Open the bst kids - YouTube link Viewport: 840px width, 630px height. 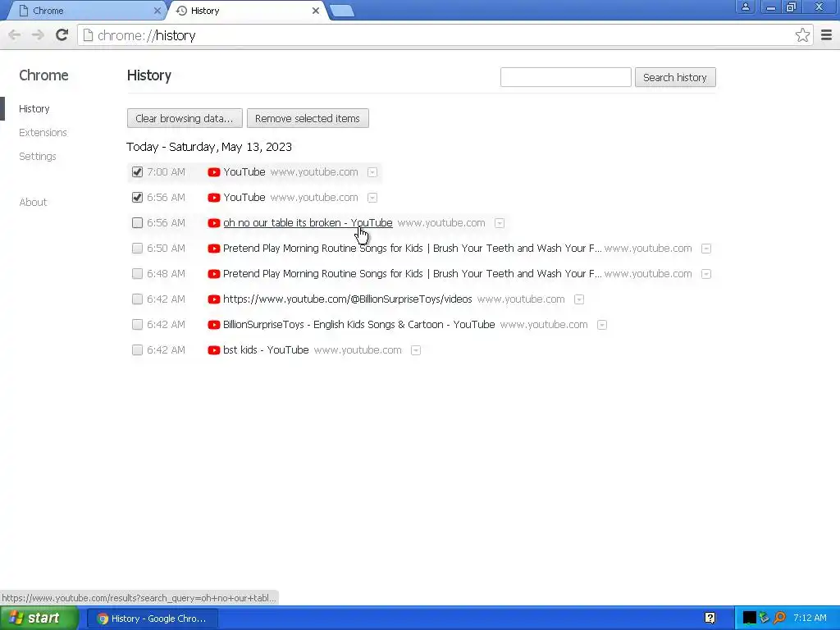266,350
